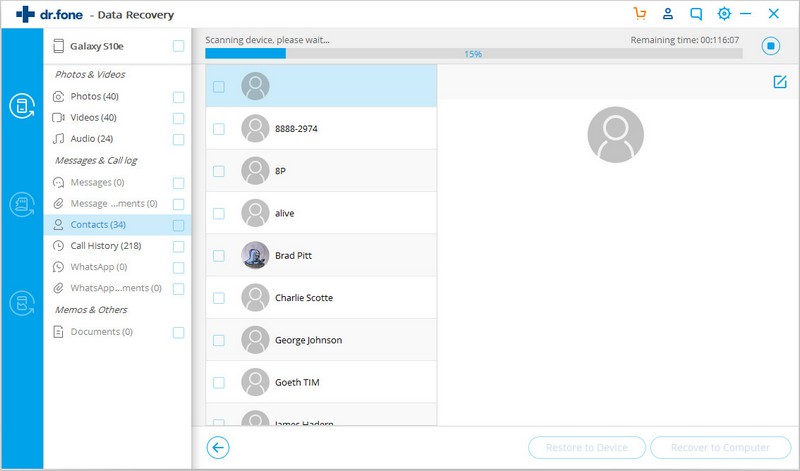Image resolution: width=800 pixels, height=471 pixels.
Task: Select the broken phone recovery sidebar icon
Action: click(x=22, y=303)
